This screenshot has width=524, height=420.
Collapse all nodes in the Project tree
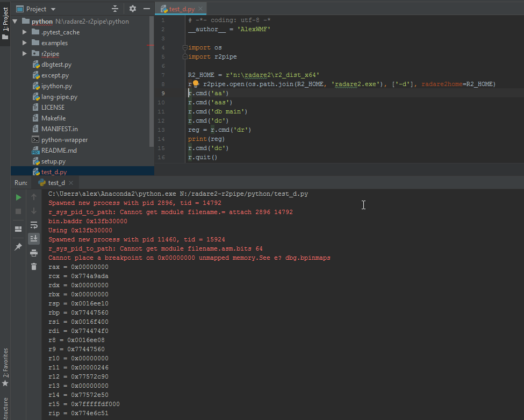pos(115,8)
